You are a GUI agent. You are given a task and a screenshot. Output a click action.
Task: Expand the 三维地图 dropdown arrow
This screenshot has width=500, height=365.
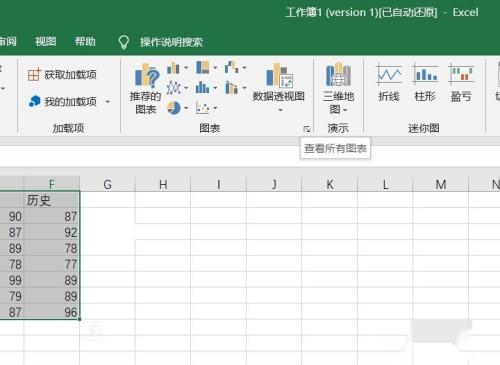[x=345, y=109]
